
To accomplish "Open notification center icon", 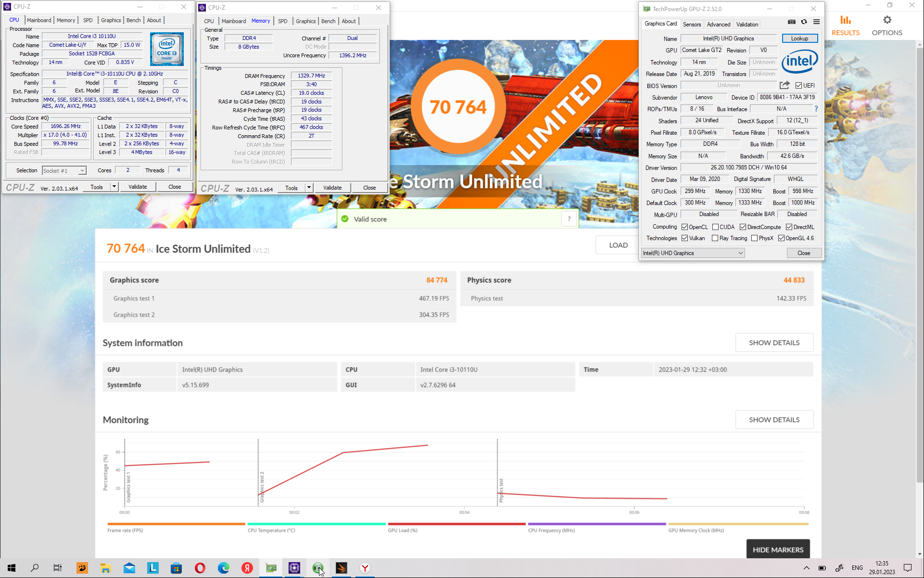I will point(908,568).
